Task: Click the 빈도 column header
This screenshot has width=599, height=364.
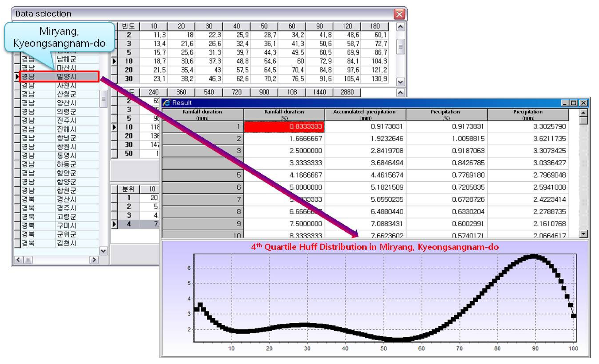Action: [x=128, y=26]
